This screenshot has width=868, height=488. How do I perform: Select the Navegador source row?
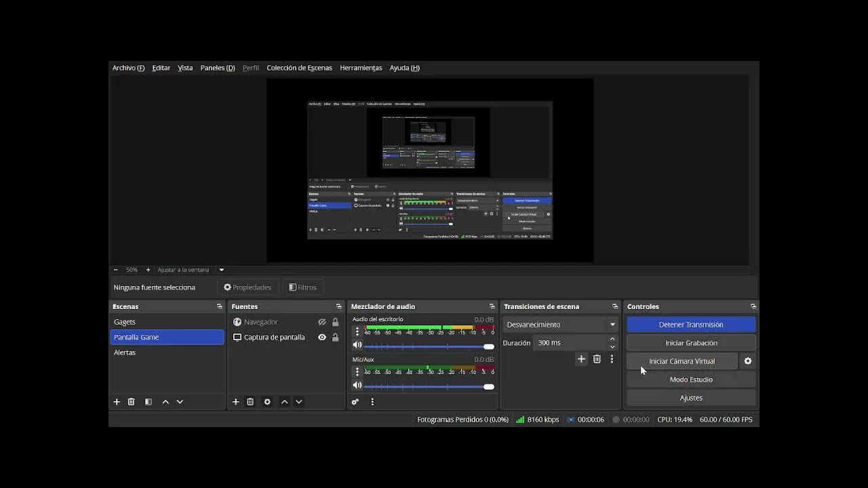pos(285,322)
